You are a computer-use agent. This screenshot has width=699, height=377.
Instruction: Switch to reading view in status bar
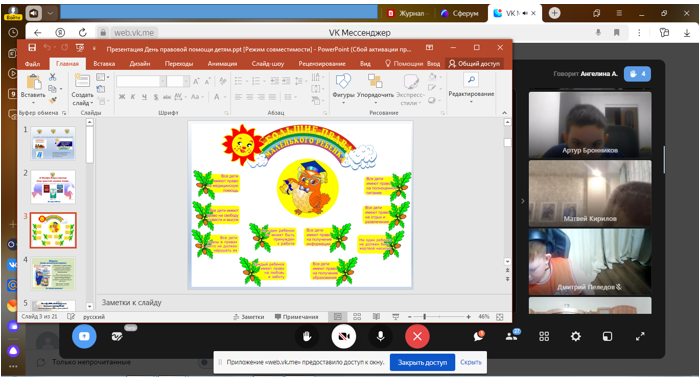tap(376, 317)
